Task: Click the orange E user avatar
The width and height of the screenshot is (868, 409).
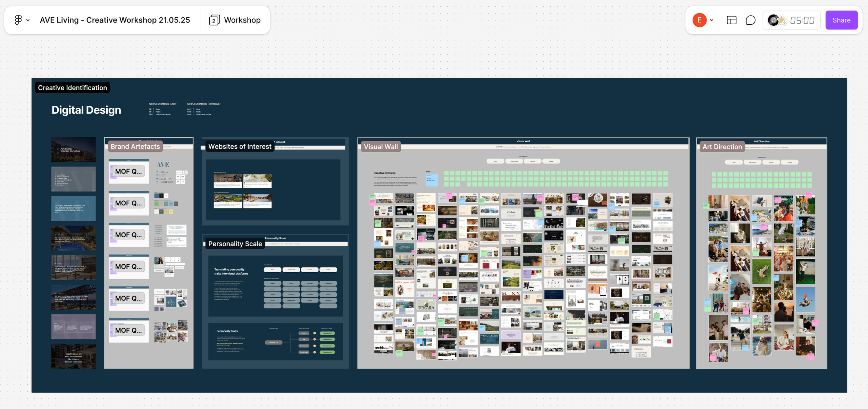Action: [699, 20]
